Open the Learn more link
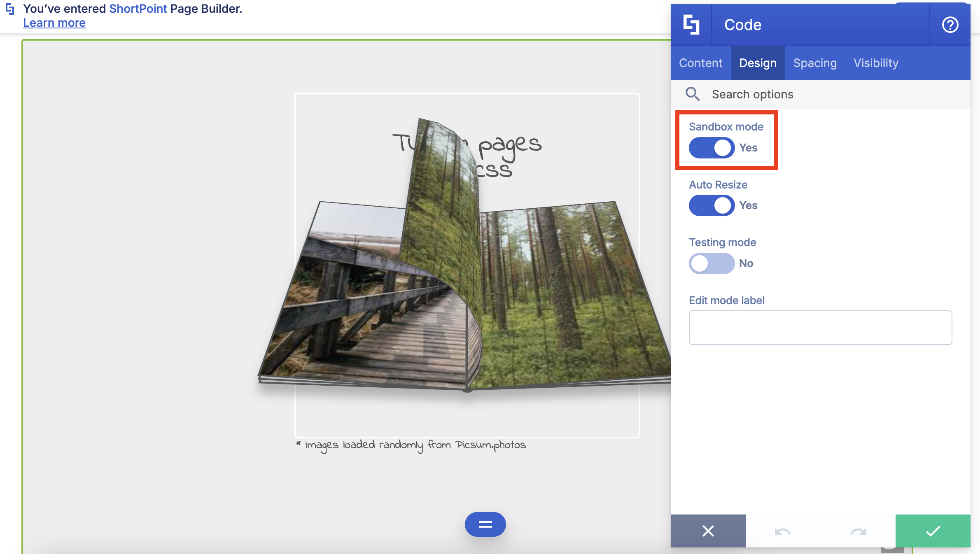Screen dimensions: 980x554 (54, 23)
